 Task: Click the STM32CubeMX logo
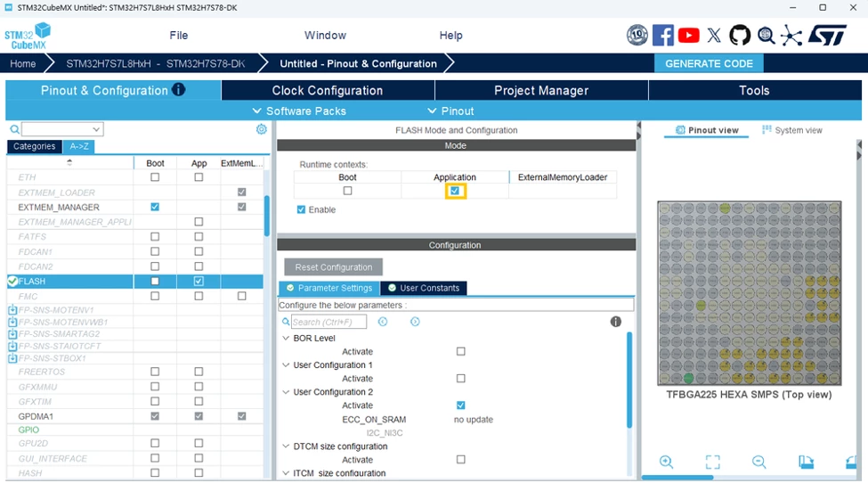(x=27, y=36)
